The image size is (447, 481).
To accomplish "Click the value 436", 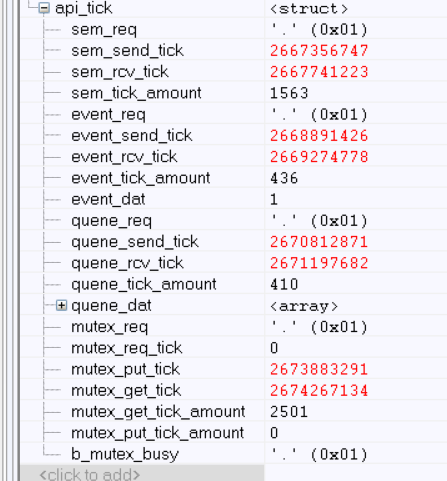I will [x=284, y=178].
